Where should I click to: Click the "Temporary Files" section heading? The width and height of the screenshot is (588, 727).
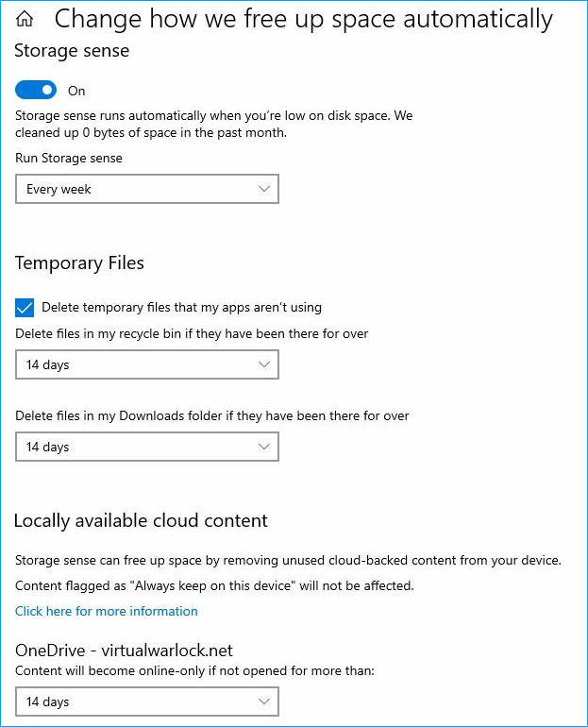coord(79,262)
